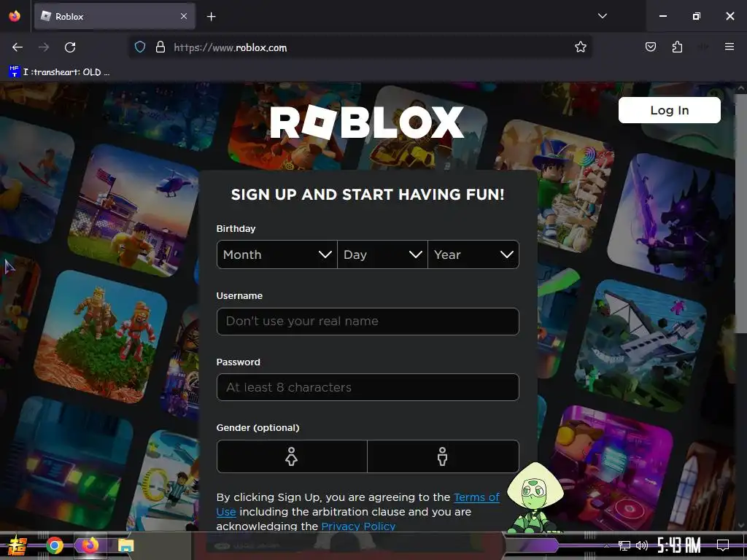747x560 pixels.
Task: Click the Firefox back arrow
Action: (18, 47)
